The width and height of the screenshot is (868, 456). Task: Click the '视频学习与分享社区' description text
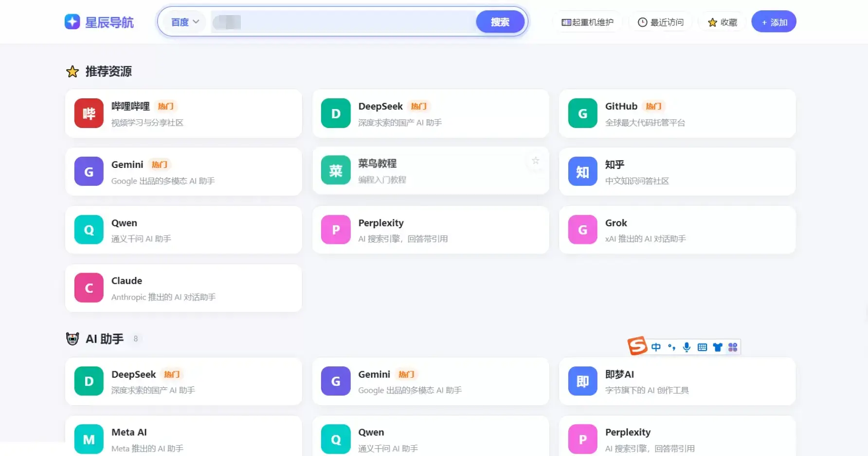tap(147, 123)
